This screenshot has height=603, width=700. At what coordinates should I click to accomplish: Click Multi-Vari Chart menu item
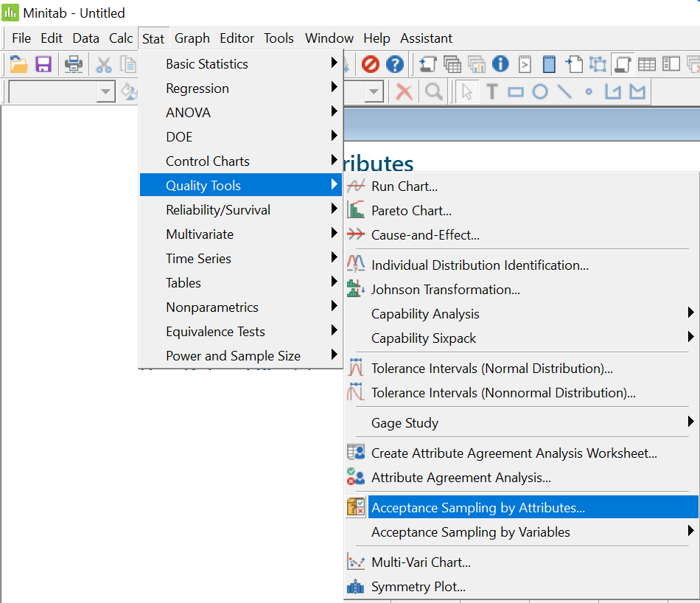tap(421, 562)
